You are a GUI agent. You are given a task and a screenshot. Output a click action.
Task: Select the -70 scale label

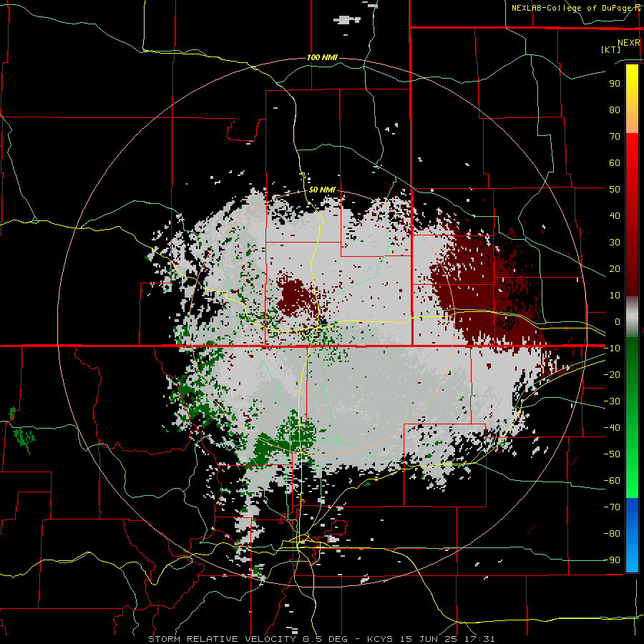(612, 507)
